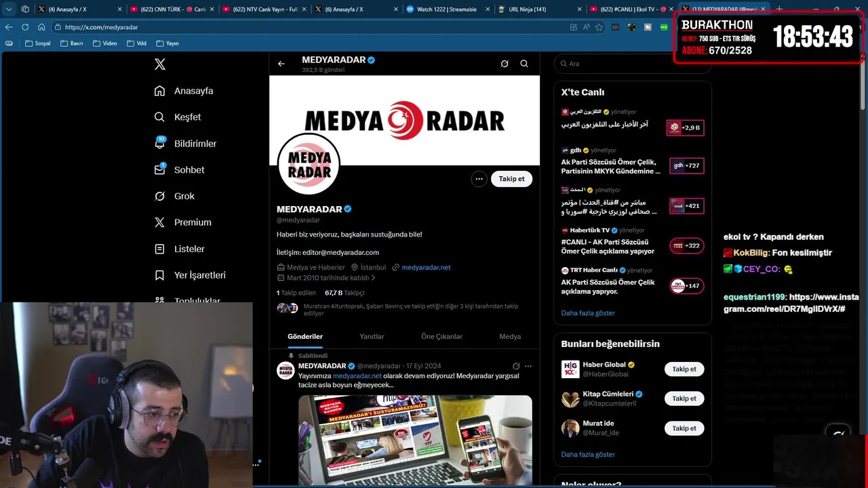The width and height of the screenshot is (868, 488).
Task: Open MEDYARADAR profile avatar picture
Action: [x=309, y=164]
